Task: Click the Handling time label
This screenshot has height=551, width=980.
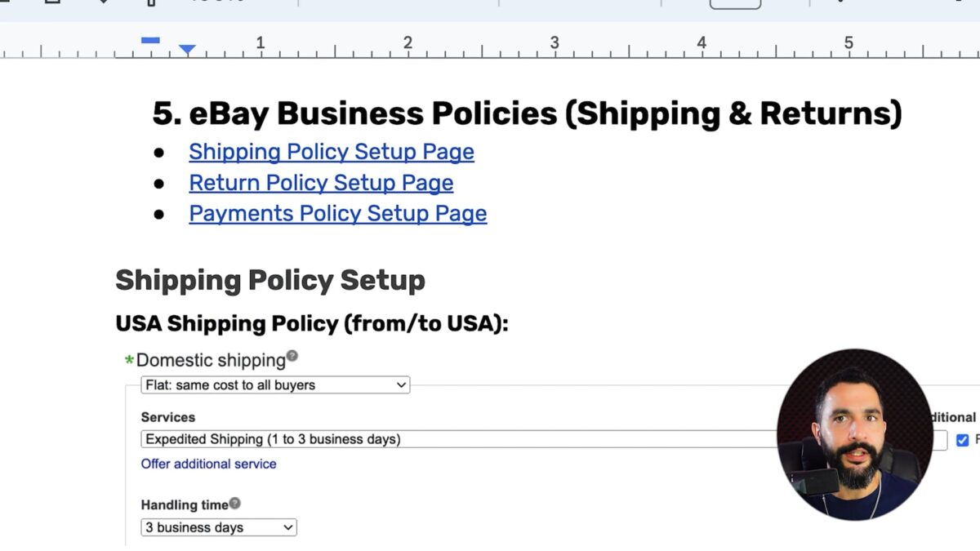Action: pos(185,504)
